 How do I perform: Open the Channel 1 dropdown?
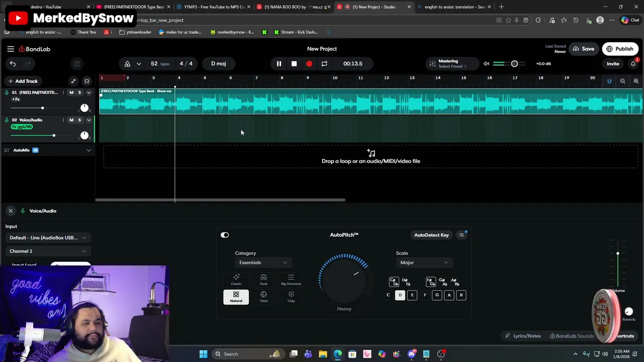(x=48, y=251)
